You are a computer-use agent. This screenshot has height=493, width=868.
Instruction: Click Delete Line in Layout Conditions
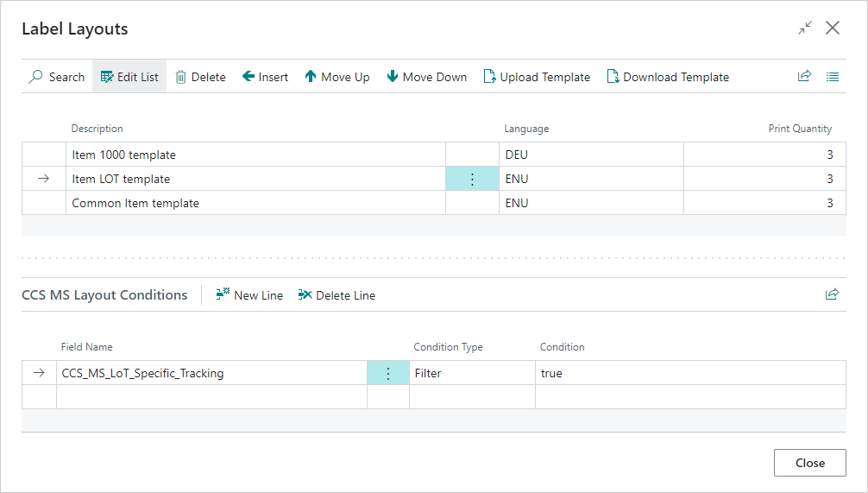coord(337,295)
